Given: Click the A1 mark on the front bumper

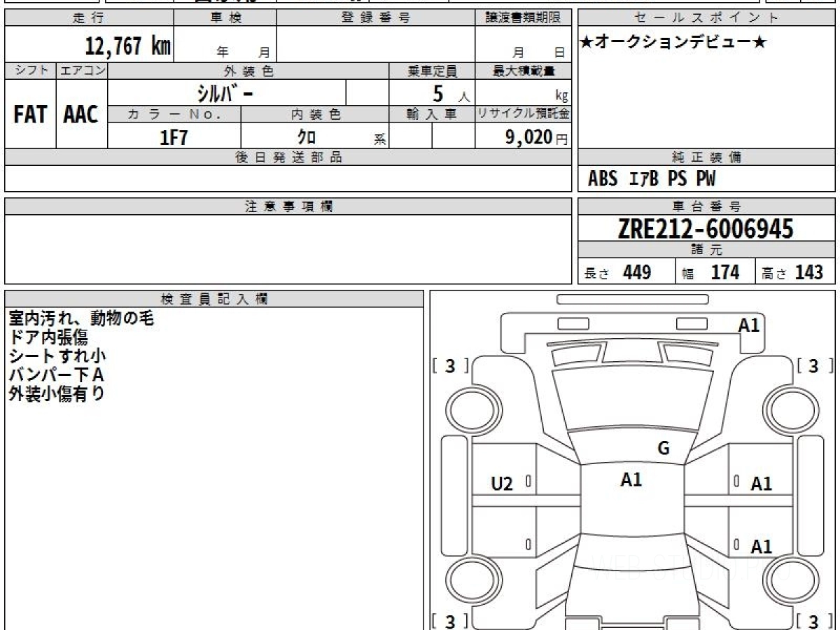Looking at the screenshot, I should click(x=749, y=325).
